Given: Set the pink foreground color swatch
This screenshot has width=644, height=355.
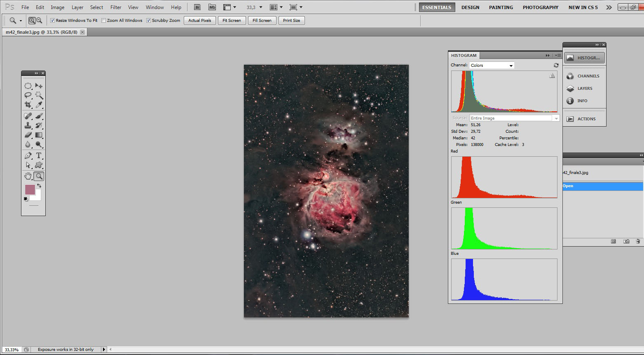Looking at the screenshot, I should click(x=30, y=190).
